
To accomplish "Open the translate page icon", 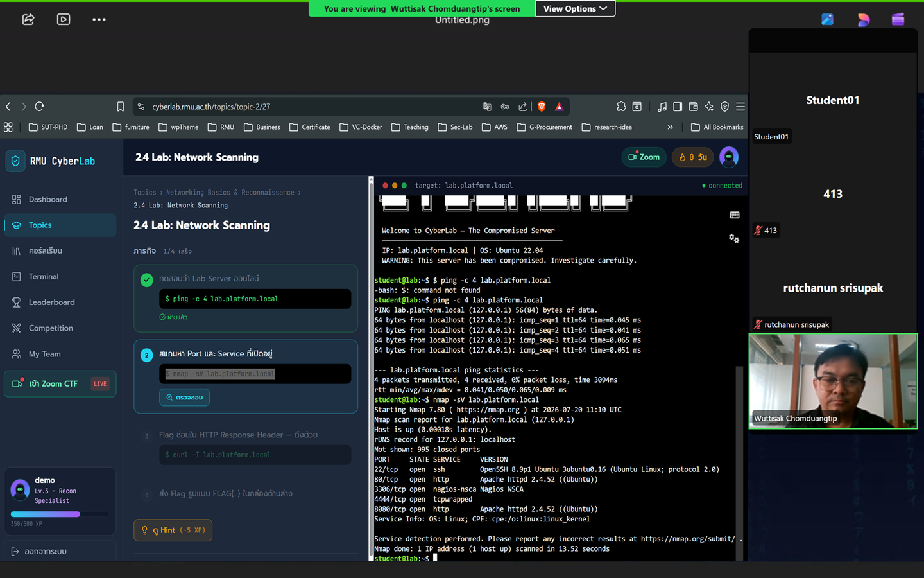I will [487, 107].
